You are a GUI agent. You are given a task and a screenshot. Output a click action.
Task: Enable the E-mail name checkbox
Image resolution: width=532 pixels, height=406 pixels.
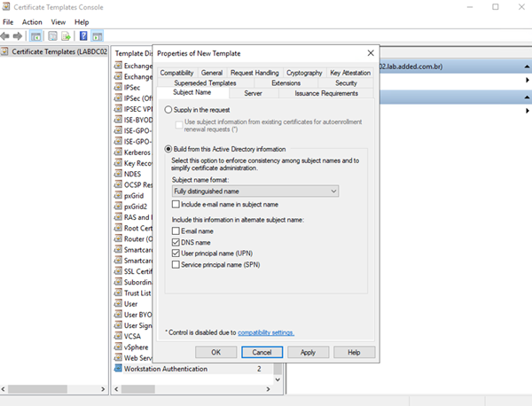coord(176,230)
